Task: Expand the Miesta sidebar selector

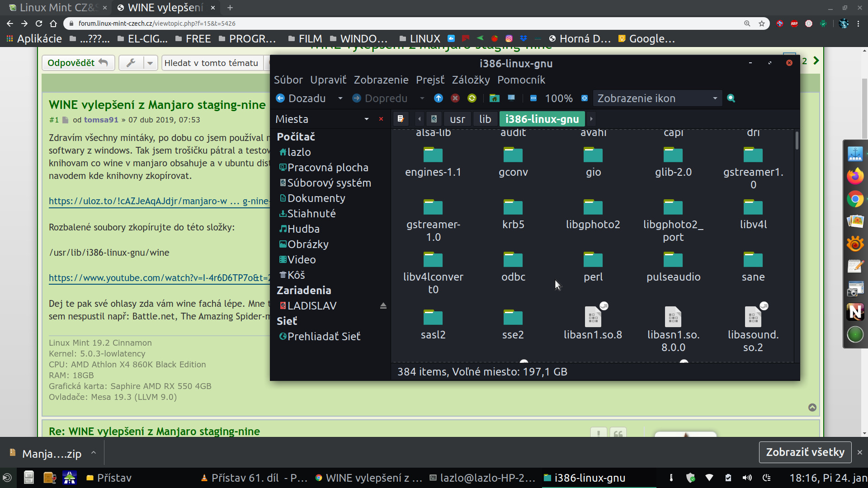Action: pos(366,119)
